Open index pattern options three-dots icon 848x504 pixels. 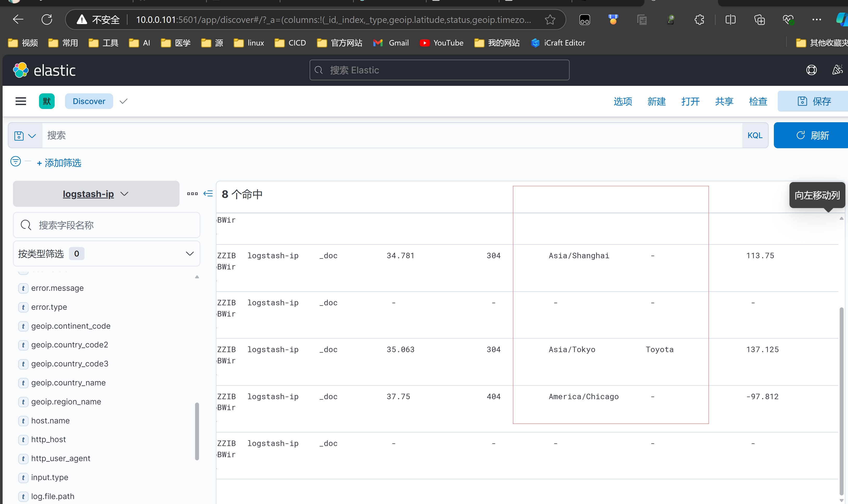point(192,193)
